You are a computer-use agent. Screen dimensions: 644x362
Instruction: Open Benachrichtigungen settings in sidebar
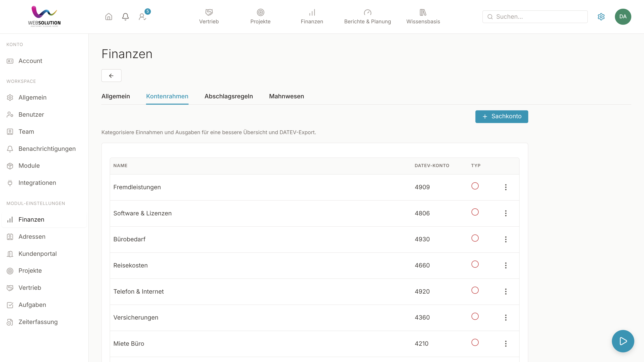(x=44, y=149)
